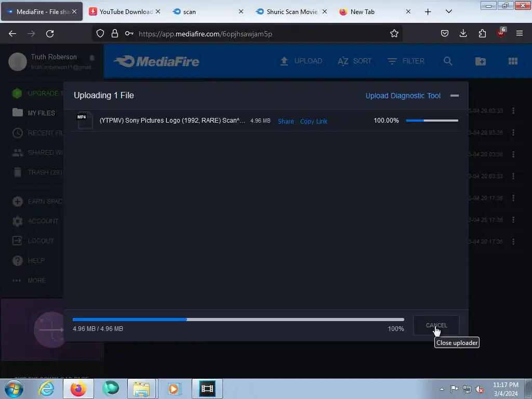
Task: Open the tracking protection shield icon
Action: point(100,34)
